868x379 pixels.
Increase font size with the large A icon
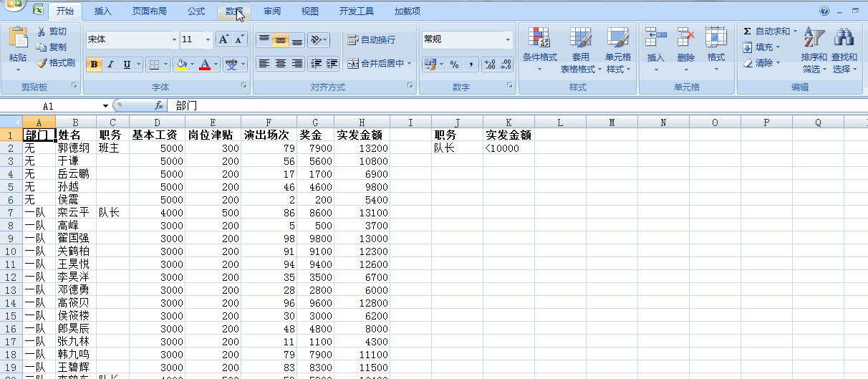click(223, 39)
